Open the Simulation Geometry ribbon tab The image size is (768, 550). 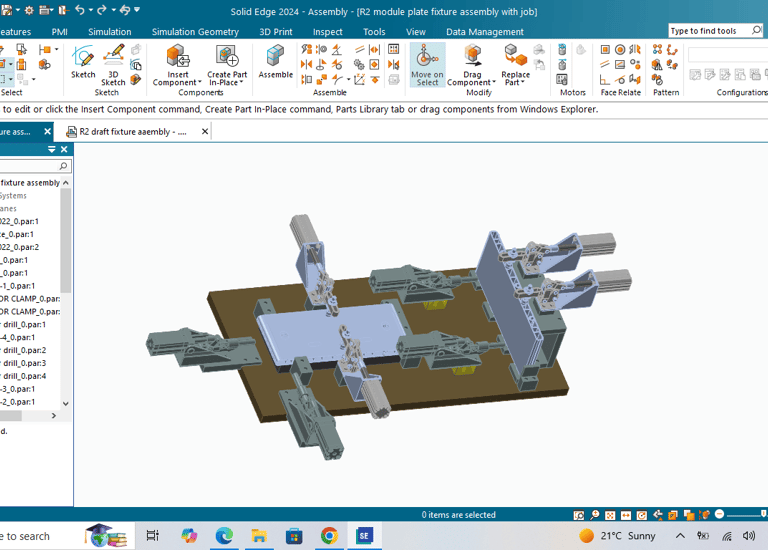[x=195, y=32]
